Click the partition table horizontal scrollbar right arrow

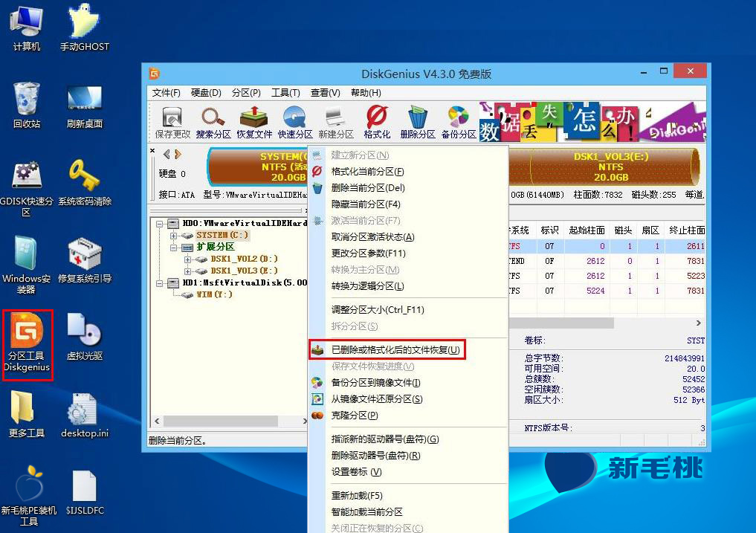point(698,323)
